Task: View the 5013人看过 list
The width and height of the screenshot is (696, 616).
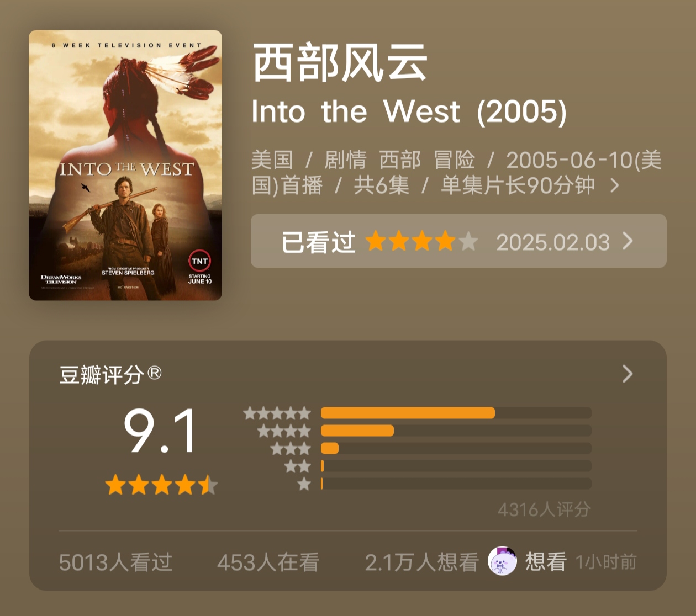Action: tap(115, 562)
